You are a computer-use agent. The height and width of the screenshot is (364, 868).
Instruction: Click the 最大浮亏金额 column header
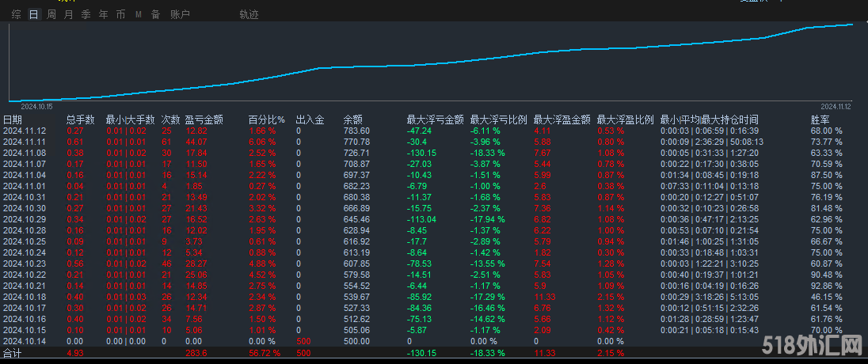tap(435, 119)
